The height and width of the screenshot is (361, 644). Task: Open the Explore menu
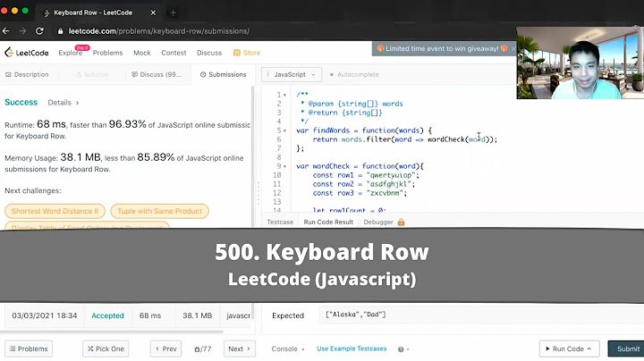click(71, 53)
